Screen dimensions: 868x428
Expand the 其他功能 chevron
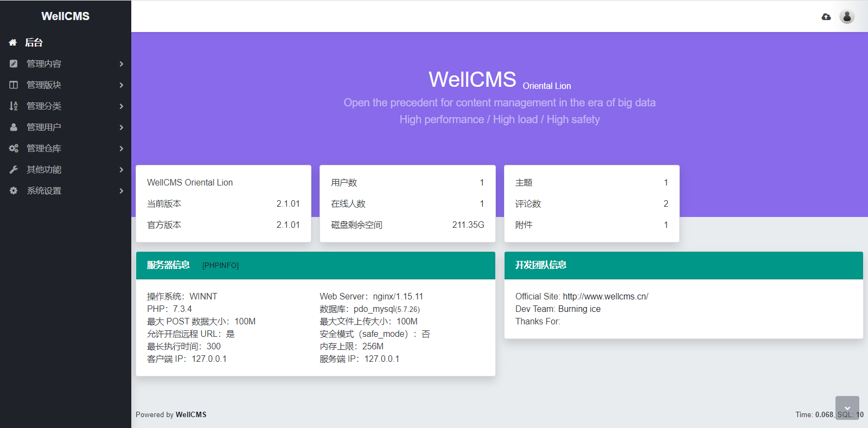tap(122, 170)
